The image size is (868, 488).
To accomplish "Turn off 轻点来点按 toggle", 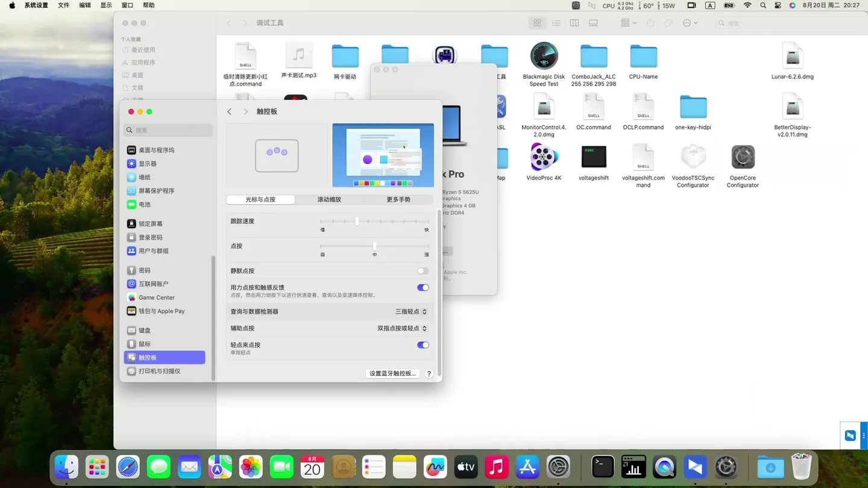I will pos(423,345).
